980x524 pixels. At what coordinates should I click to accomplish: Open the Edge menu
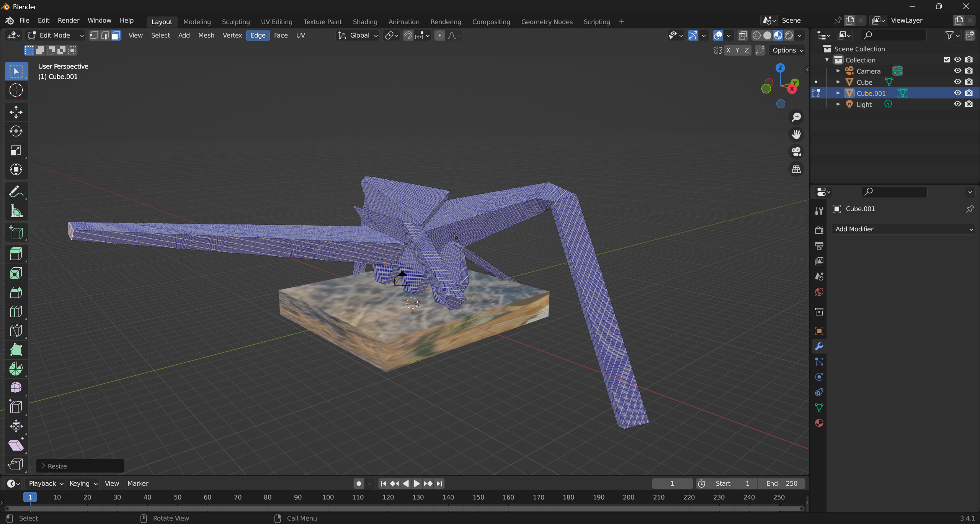[x=258, y=35]
